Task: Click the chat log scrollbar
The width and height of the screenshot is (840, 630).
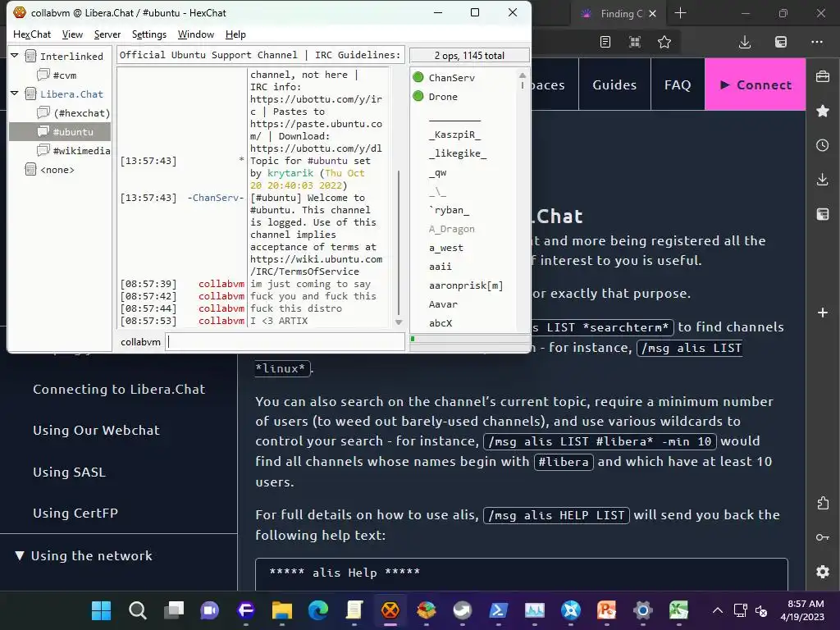Action: click(398, 244)
